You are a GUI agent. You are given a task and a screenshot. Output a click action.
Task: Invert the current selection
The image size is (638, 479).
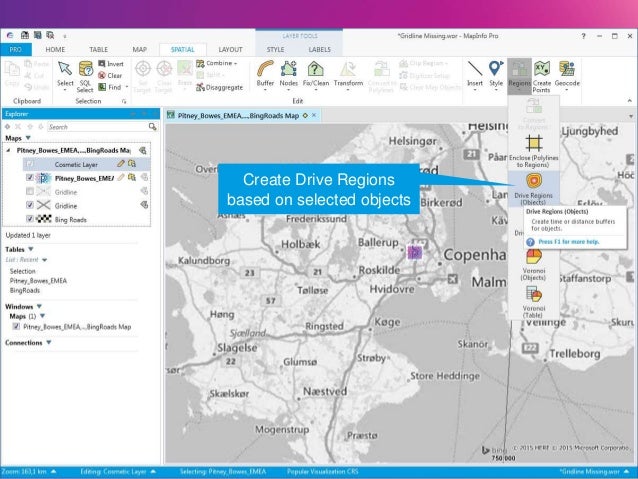tap(111, 64)
